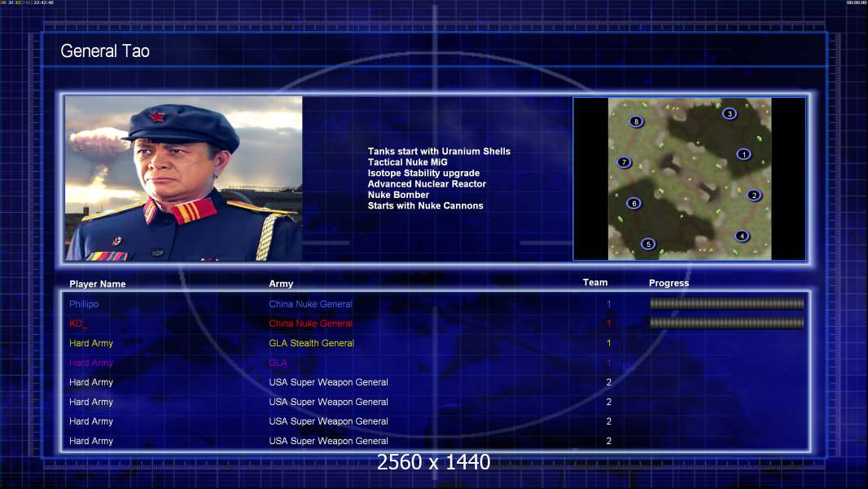Click the General Tao portrait image
Viewport: 868px width, 489px height.
tap(184, 178)
